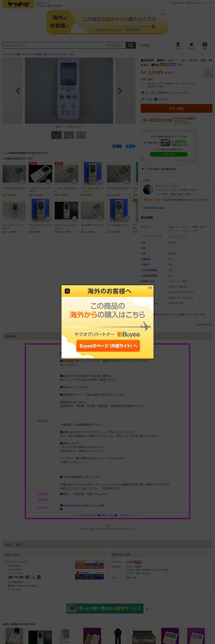The image size is (215, 644).
Task: Expand ＋条件指定 search conditions
Action: (x=144, y=45)
